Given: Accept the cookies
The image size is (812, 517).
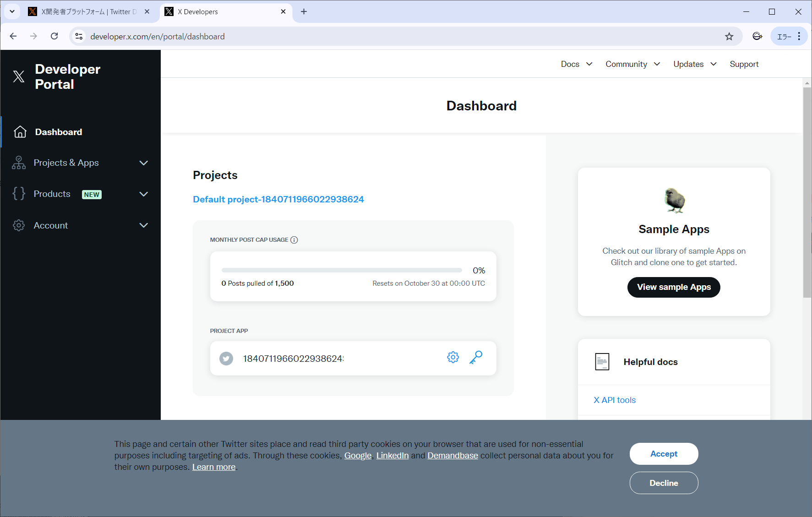Looking at the screenshot, I should coord(664,454).
